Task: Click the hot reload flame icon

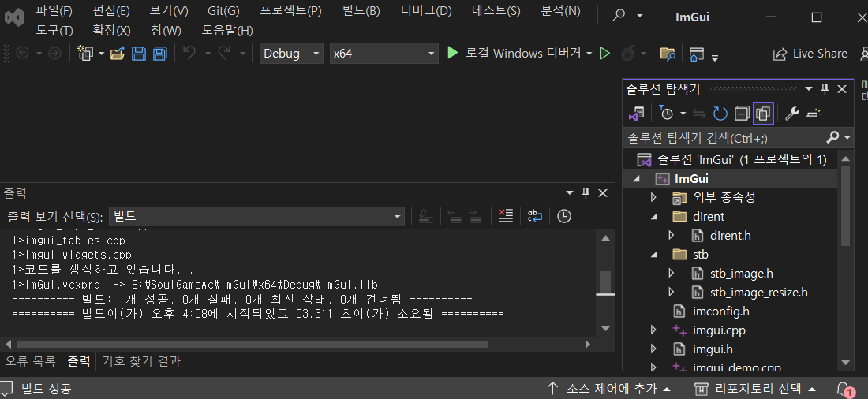Action: [x=627, y=54]
